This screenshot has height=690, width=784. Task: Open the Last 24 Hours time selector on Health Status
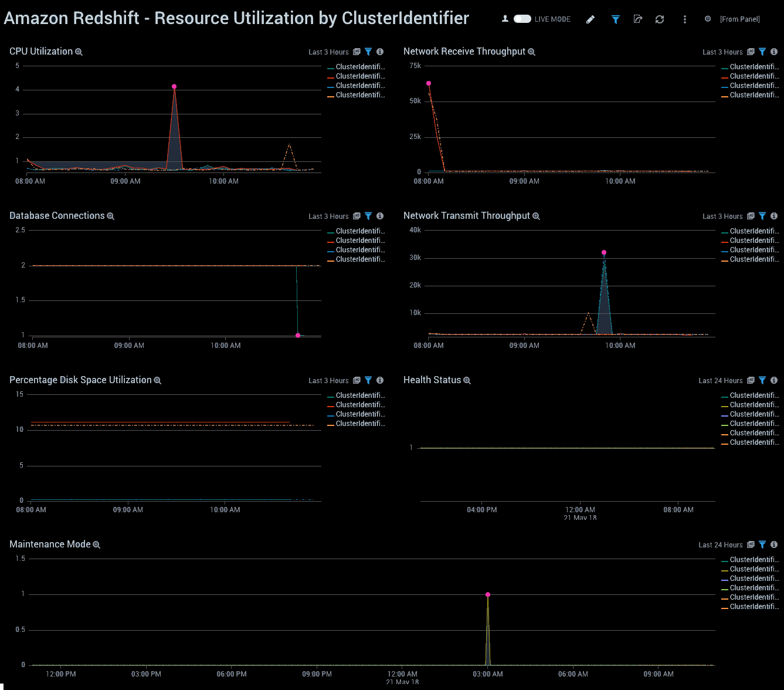[x=720, y=380]
